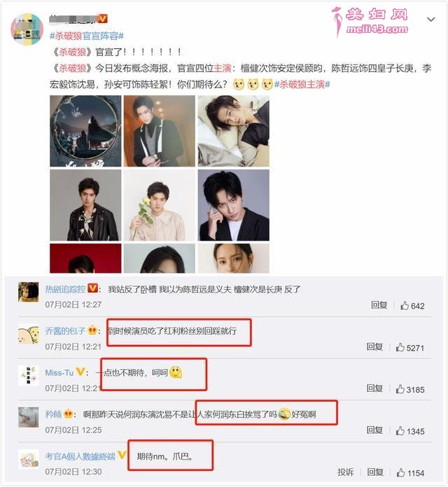
Task: Open hashtag #杀破狼官宣阵容#
Action: click(x=87, y=36)
